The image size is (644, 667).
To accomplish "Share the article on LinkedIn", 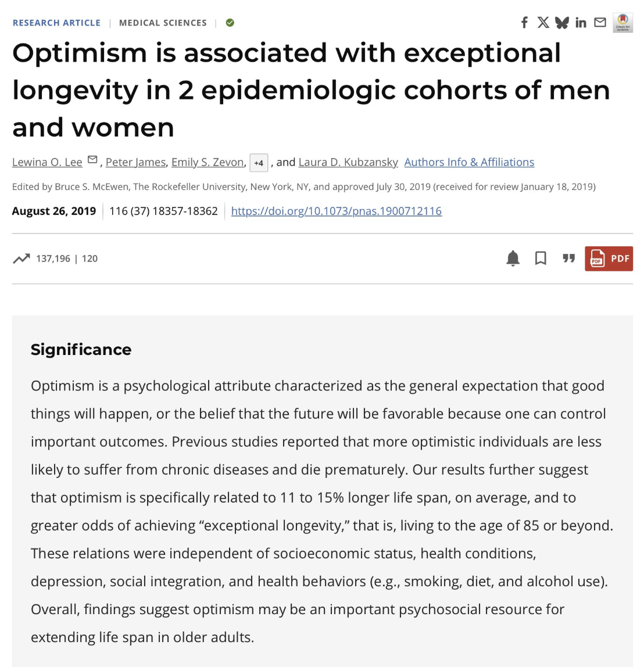I will coord(581,23).
